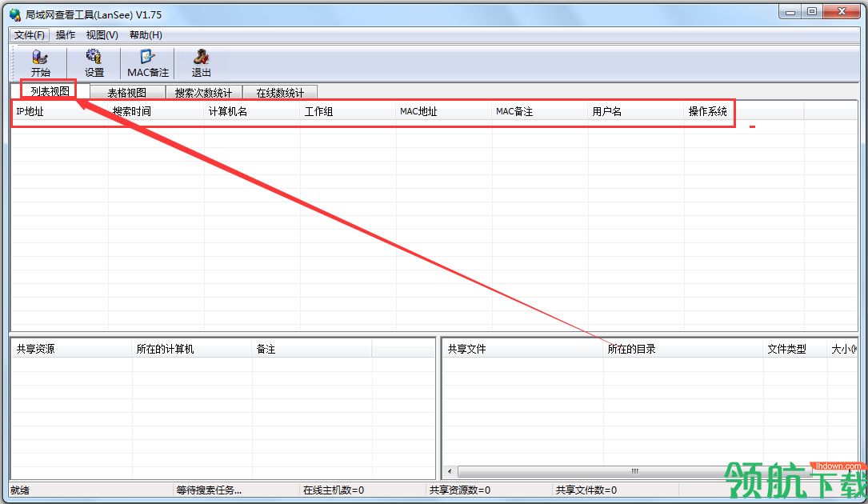
Task: Sort by MAC地址 column header
Action: (x=444, y=111)
